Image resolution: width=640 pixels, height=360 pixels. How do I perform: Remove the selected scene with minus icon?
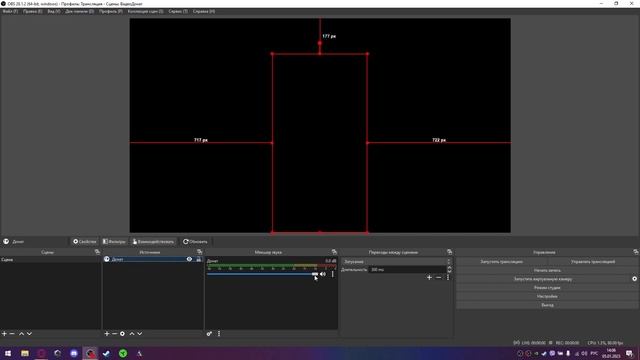point(12,333)
